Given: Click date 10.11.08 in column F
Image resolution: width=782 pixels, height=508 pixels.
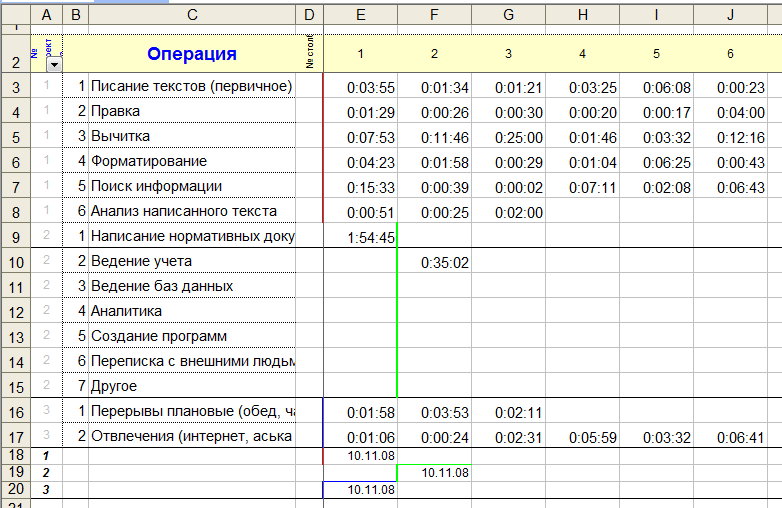Looking at the screenshot, I should (x=444, y=471).
